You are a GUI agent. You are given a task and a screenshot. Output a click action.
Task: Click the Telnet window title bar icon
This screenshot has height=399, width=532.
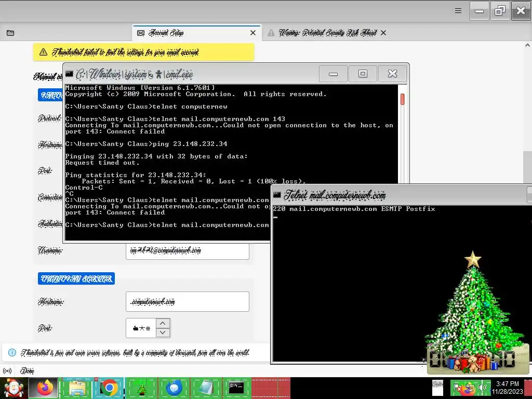click(x=277, y=195)
